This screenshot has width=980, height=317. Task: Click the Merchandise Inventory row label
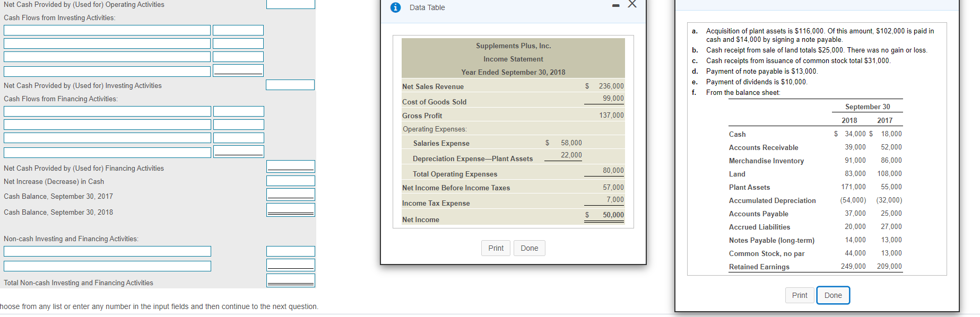click(x=766, y=161)
